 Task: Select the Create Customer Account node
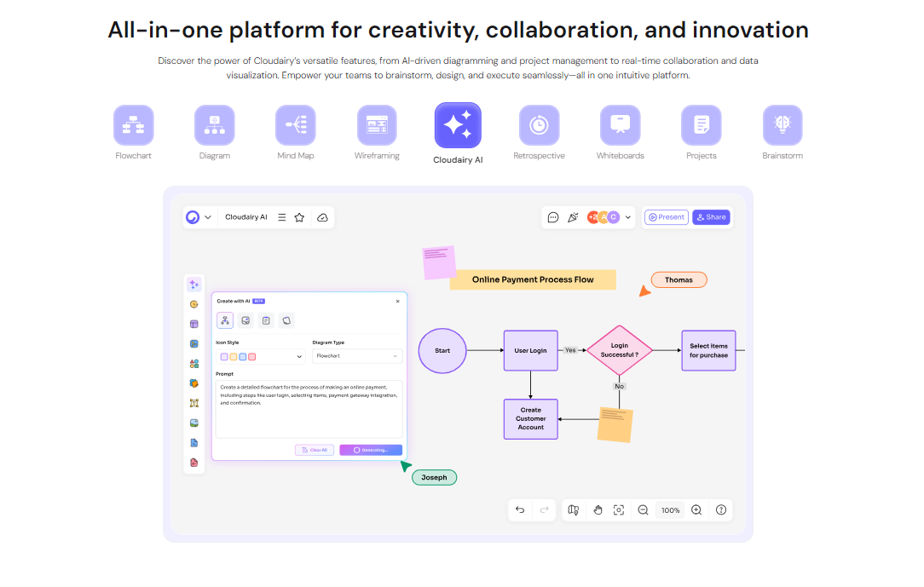coord(530,418)
